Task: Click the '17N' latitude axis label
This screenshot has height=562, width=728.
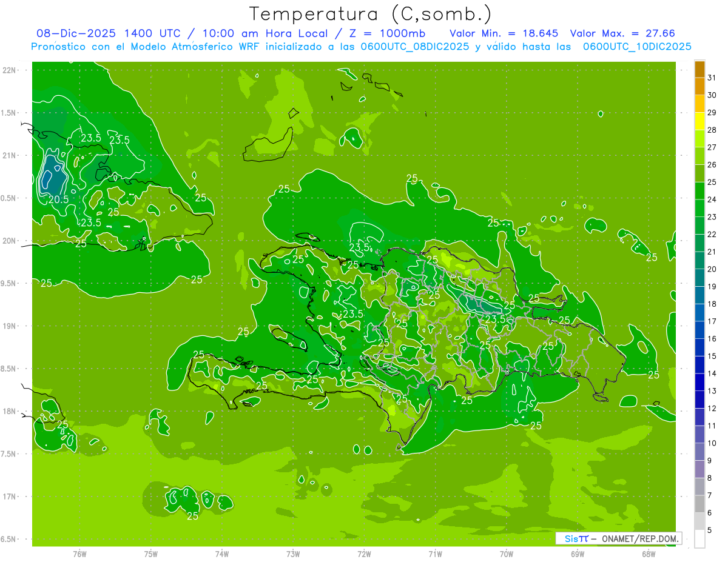Action: pyautogui.click(x=9, y=497)
